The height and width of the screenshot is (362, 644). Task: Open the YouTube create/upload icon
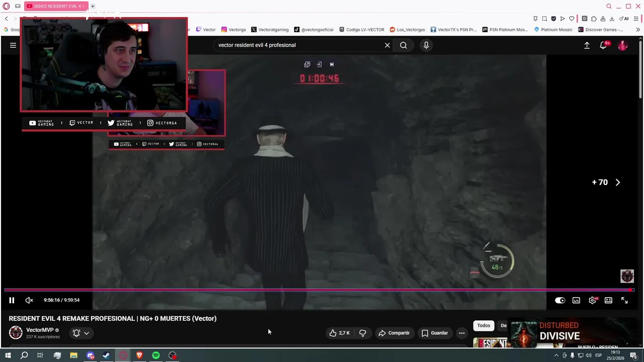tap(587, 45)
